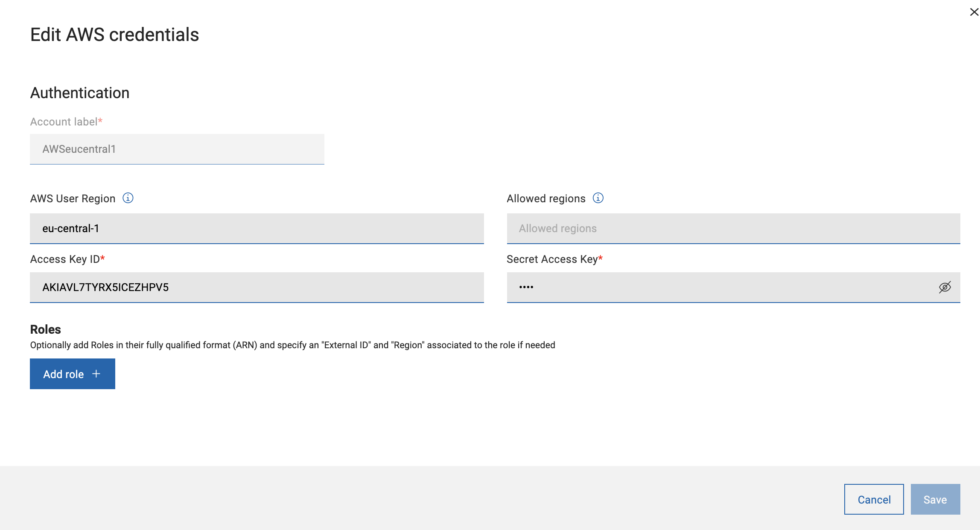This screenshot has width=980, height=530.
Task: Click the Authentication section heading
Action: click(x=79, y=93)
